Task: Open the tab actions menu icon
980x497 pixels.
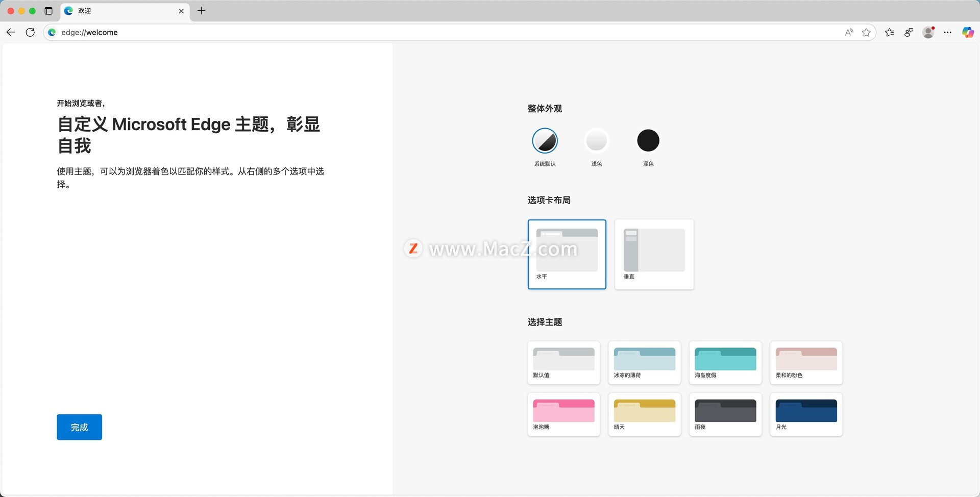Action: [x=48, y=11]
